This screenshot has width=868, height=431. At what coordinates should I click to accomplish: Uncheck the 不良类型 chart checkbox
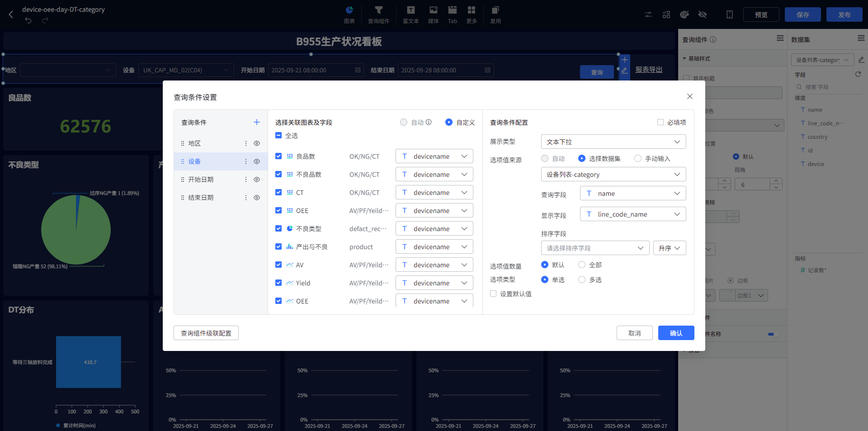point(278,228)
